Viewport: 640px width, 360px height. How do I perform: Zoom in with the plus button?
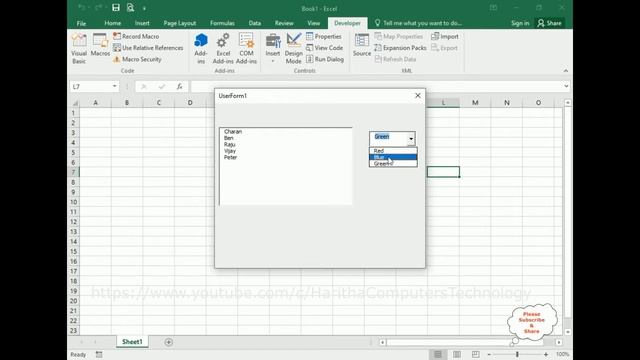point(546,354)
